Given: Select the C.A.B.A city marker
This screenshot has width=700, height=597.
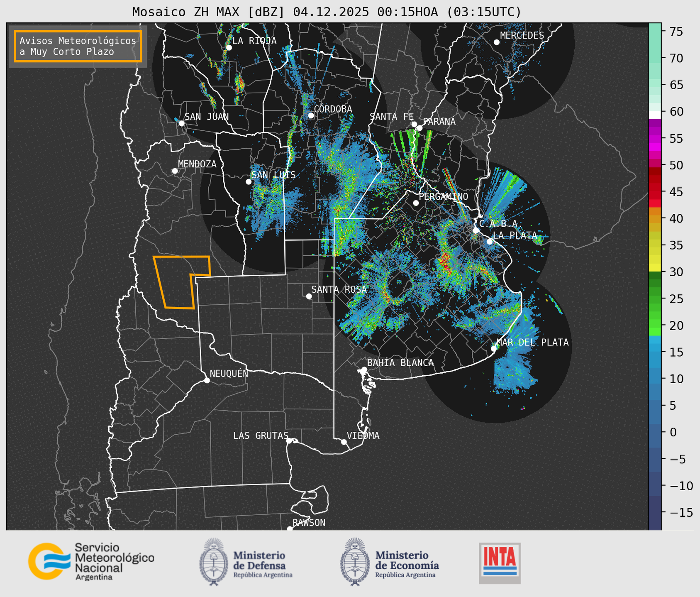Looking at the screenshot, I should coord(476,230).
